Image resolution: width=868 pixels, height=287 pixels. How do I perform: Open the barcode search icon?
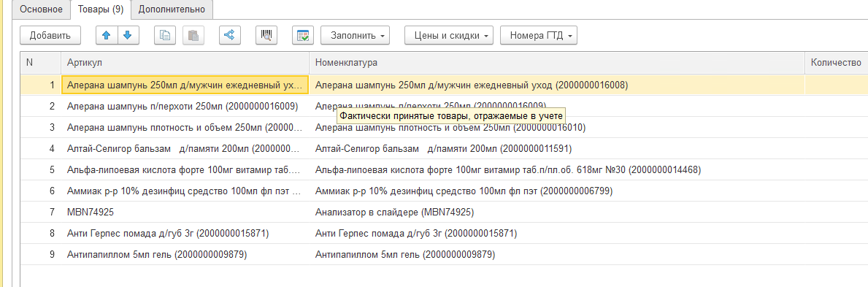(x=266, y=36)
